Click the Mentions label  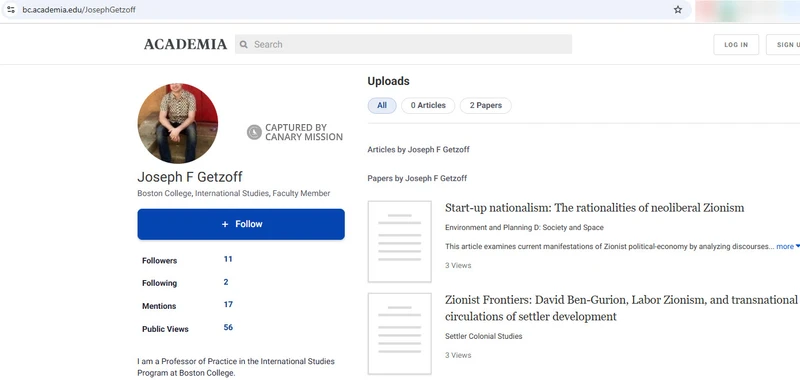(159, 306)
